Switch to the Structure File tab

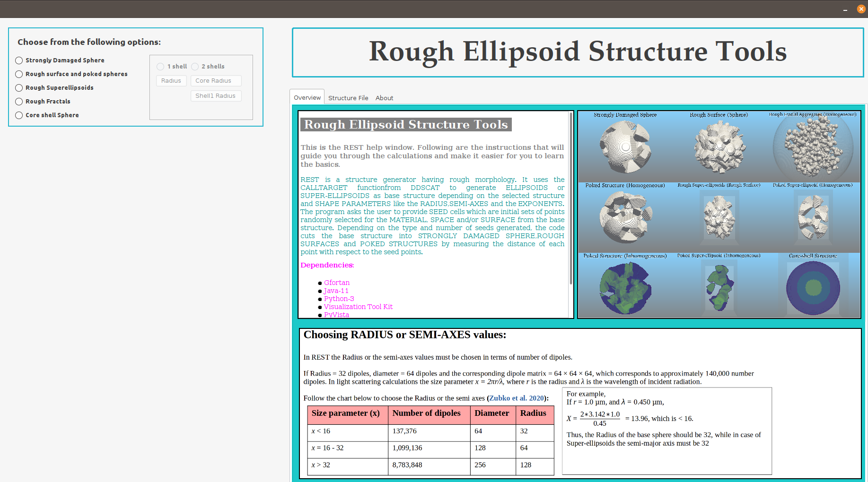pyautogui.click(x=348, y=98)
